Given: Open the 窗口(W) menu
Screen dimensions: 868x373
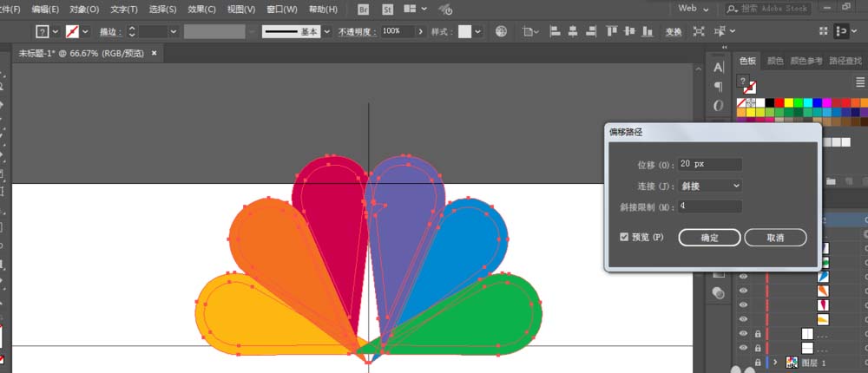Looking at the screenshot, I should pyautogui.click(x=281, y=10).
